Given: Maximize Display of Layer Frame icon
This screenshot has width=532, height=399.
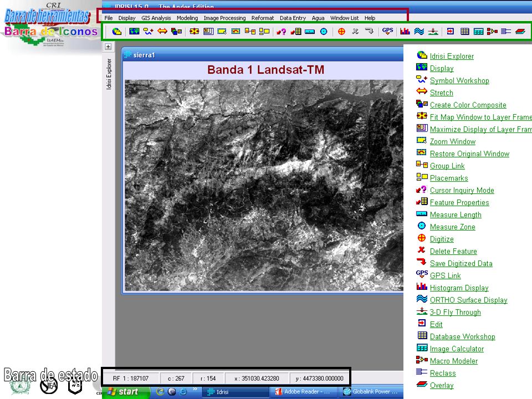Looking at the screenshot, I should [x=208, y=32].
